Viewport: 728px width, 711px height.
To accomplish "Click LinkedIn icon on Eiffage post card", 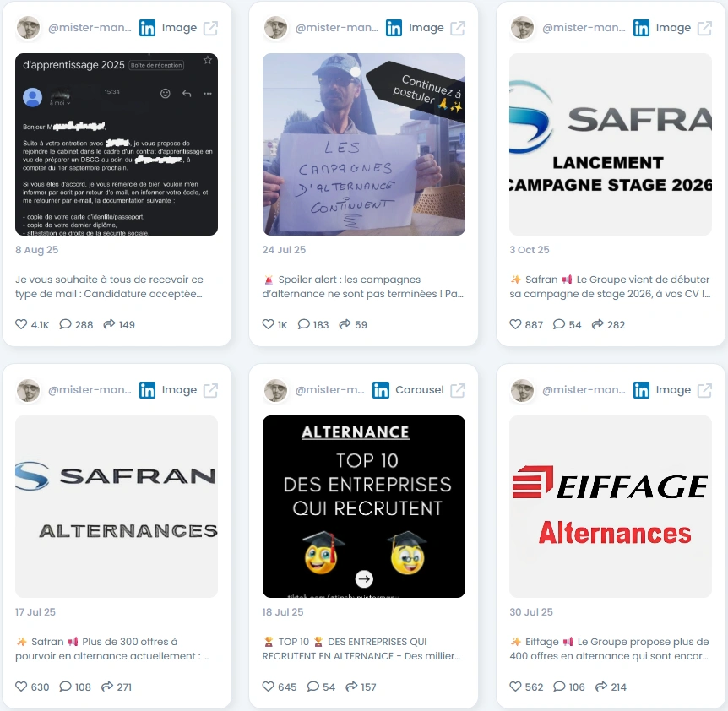I will (641, 390).
